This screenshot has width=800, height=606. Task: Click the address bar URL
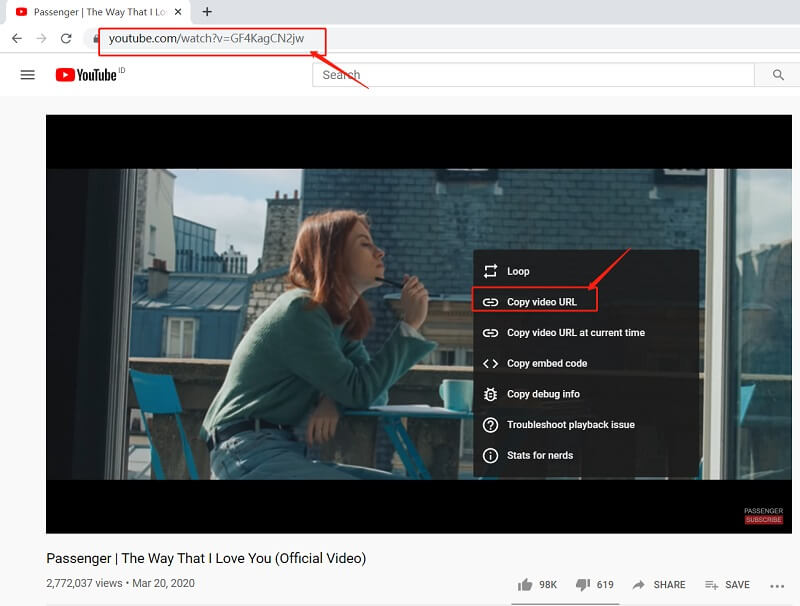(x=206, y=39)
